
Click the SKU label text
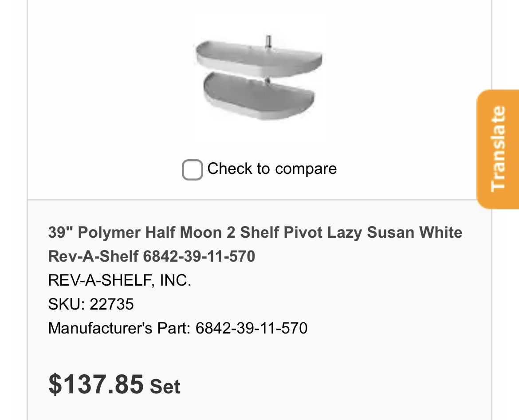tap(66, 304)
